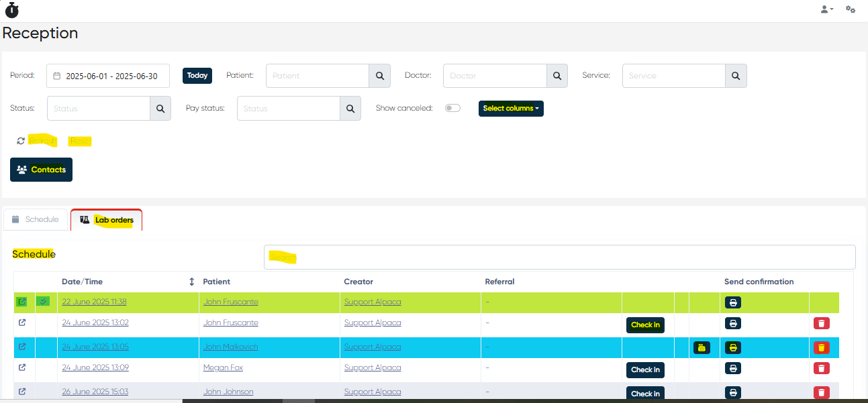Screen dimensions: 868x403
Task: Select the Lab orders tab
Action: 106,220
